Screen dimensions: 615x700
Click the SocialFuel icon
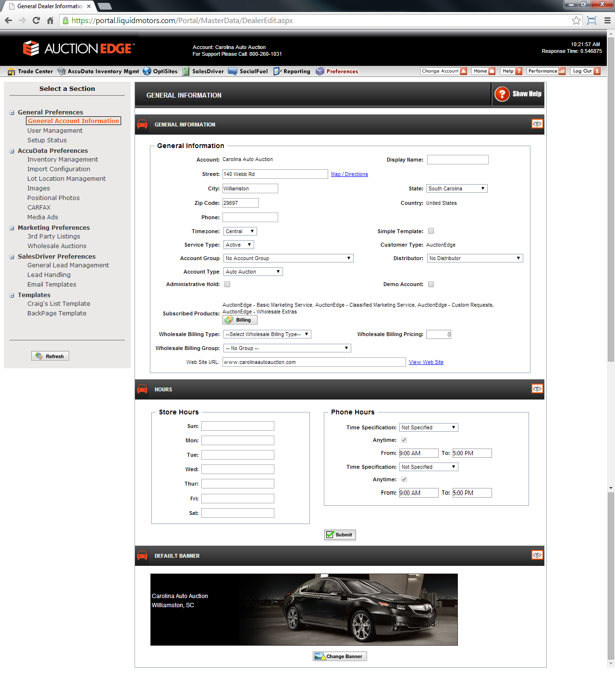tap(233, 71)
